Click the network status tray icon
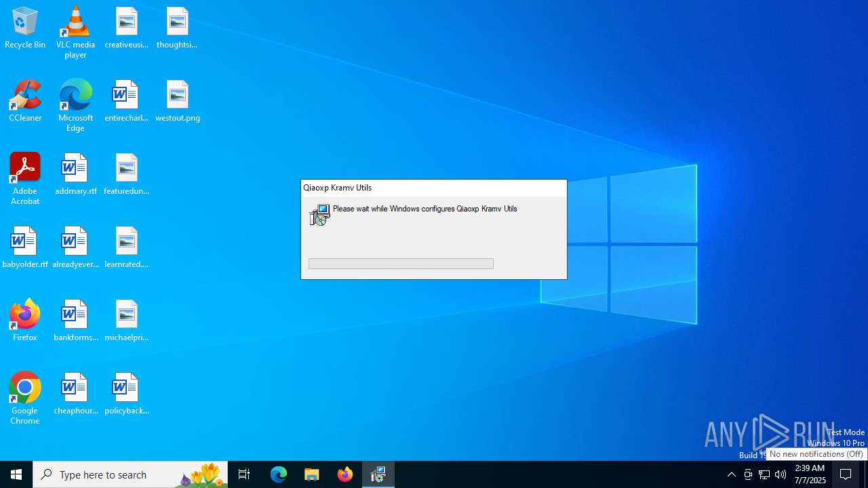Viewport: 868px width, 488px height. coord(764,474)
